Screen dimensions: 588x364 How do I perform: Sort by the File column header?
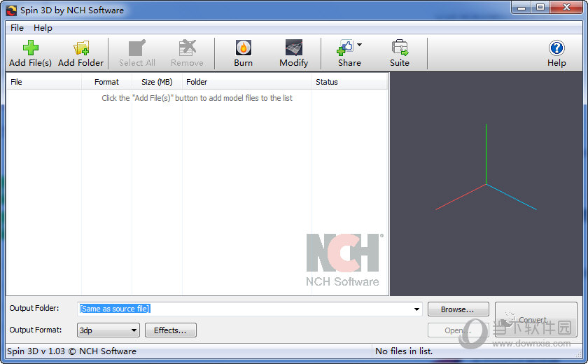pyautogui.click(x=44, y=82)
